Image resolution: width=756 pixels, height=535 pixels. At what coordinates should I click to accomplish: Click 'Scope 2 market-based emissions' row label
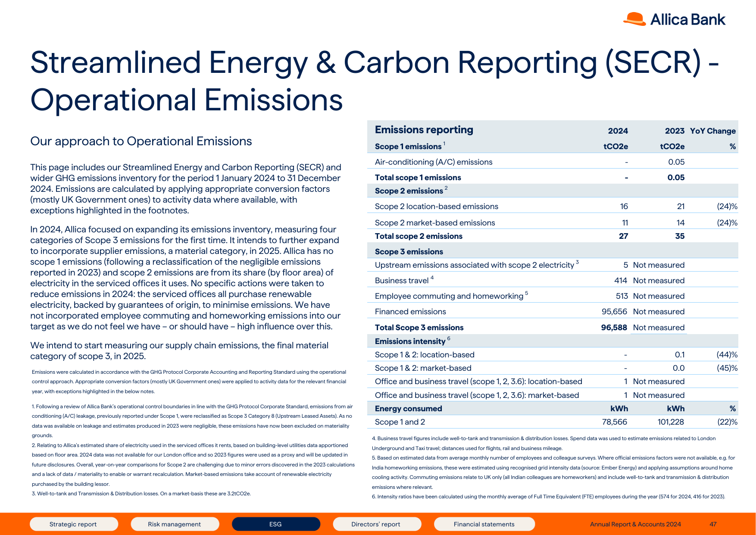(435, 223)
